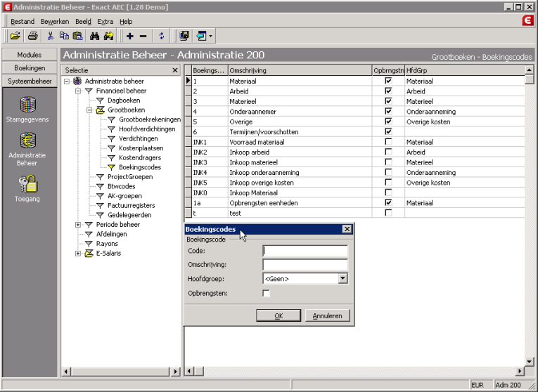Image resolution: width=538 pixels, height=392 pixels.
Task: Click the HfdGrp column header
Action: pos(465,70)
